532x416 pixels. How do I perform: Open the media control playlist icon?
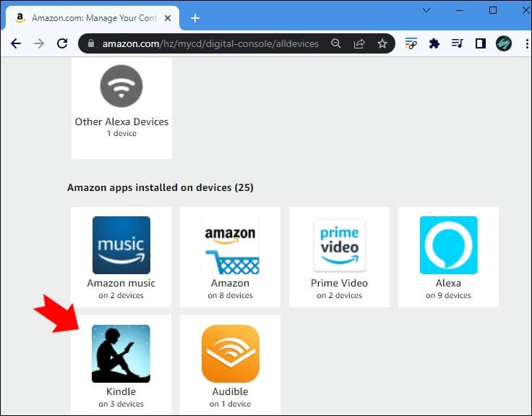click(457, 43)
